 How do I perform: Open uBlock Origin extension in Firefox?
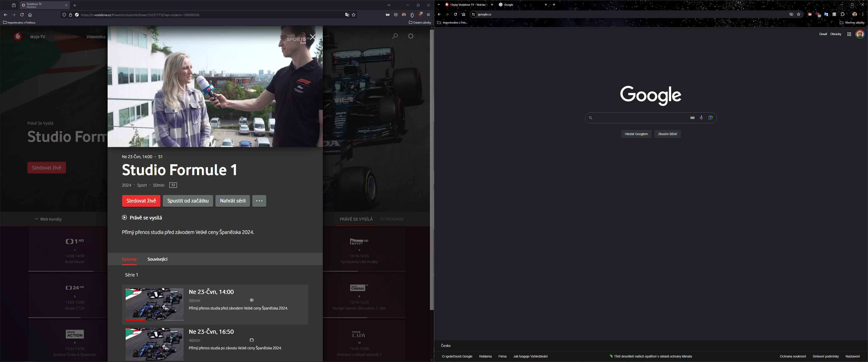pyautogui.click(x=420, y=14)
